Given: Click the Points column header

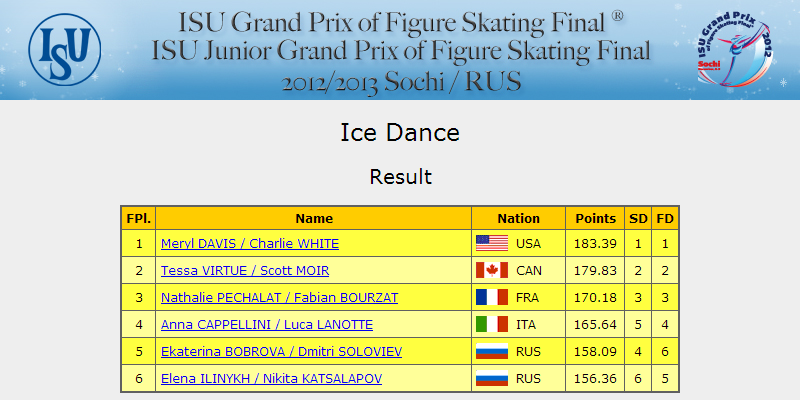Looking at the screenshot, I should click(595, 219).
